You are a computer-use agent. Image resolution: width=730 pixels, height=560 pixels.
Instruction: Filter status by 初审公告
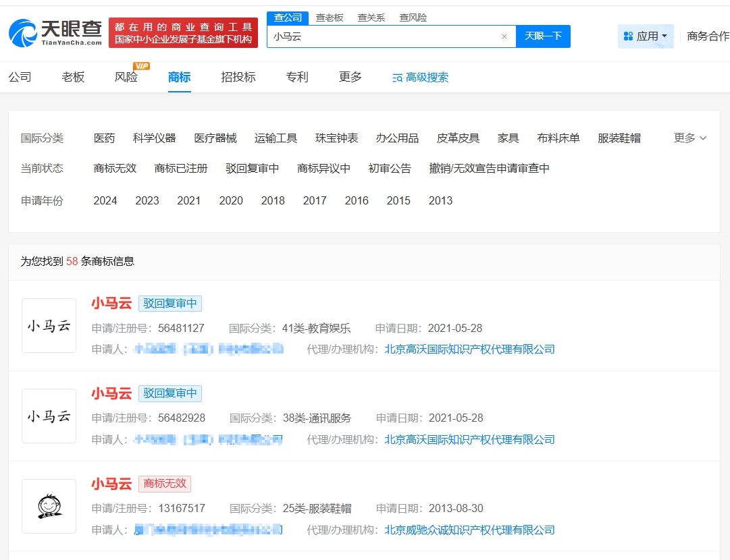(x=390, y=169)
